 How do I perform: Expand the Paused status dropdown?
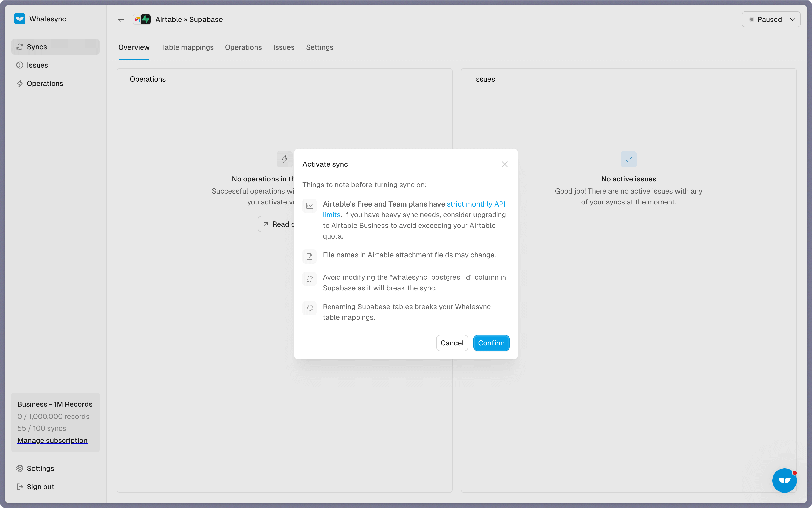(771, 20)
